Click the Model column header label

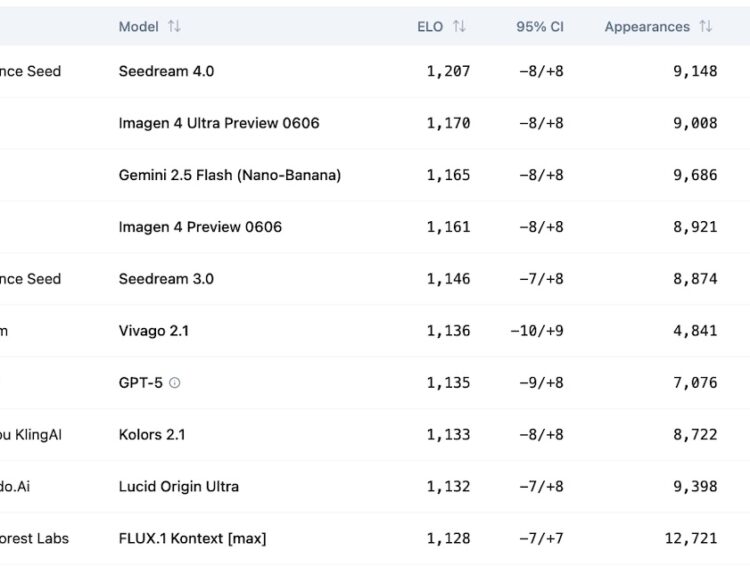point(138,27)
